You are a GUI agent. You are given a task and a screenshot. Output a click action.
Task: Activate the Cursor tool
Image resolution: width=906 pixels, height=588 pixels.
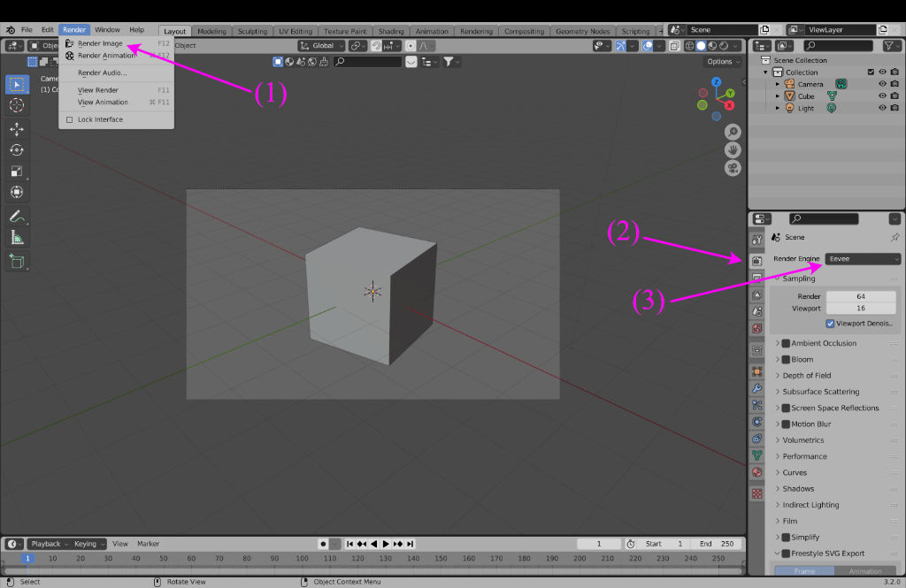point(17,105)
